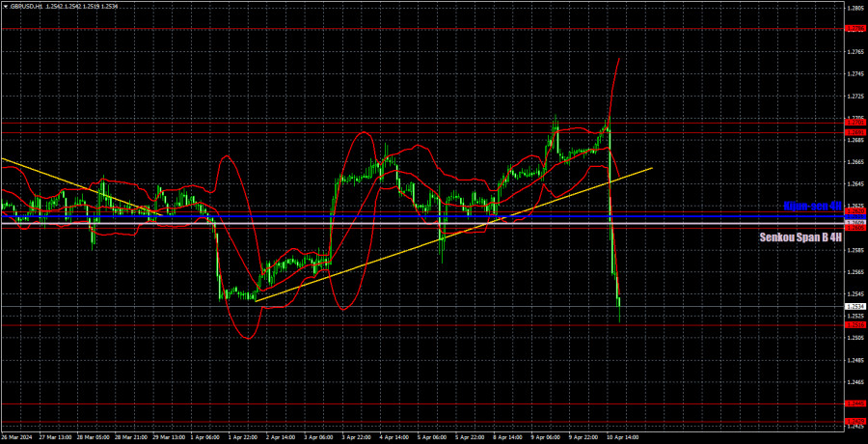Click the 1.2745 price axis value
The height and width of the screenshot is (444, 868).
[854, 73]
